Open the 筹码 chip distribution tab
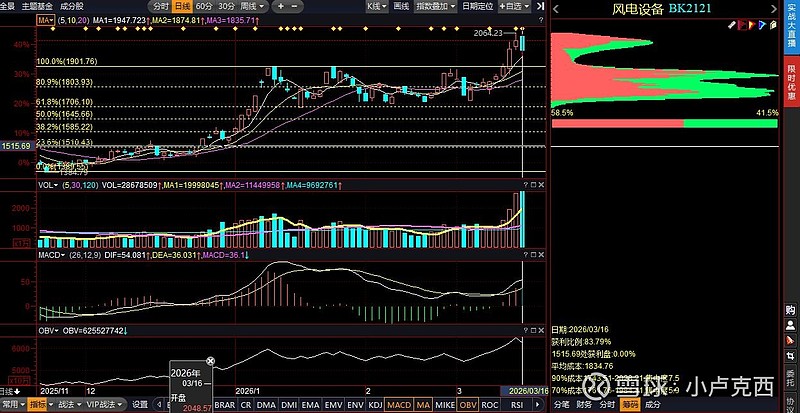 pos(629,405)
